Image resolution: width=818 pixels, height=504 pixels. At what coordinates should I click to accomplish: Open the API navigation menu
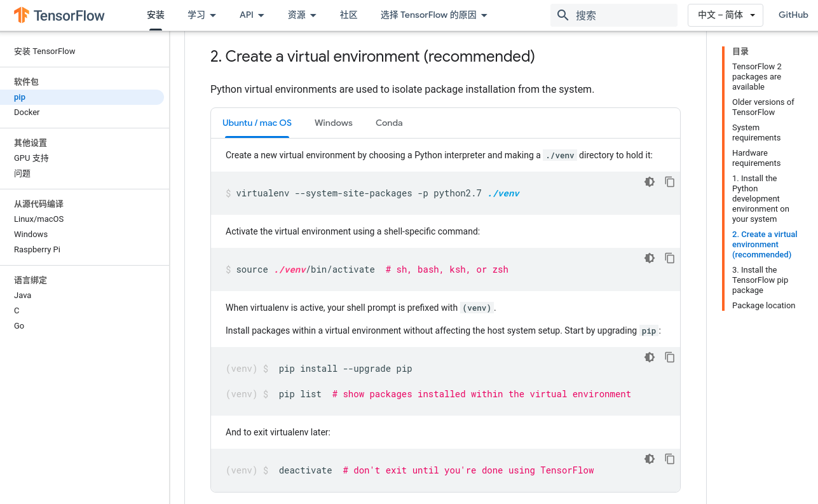(x=252, y=15)
